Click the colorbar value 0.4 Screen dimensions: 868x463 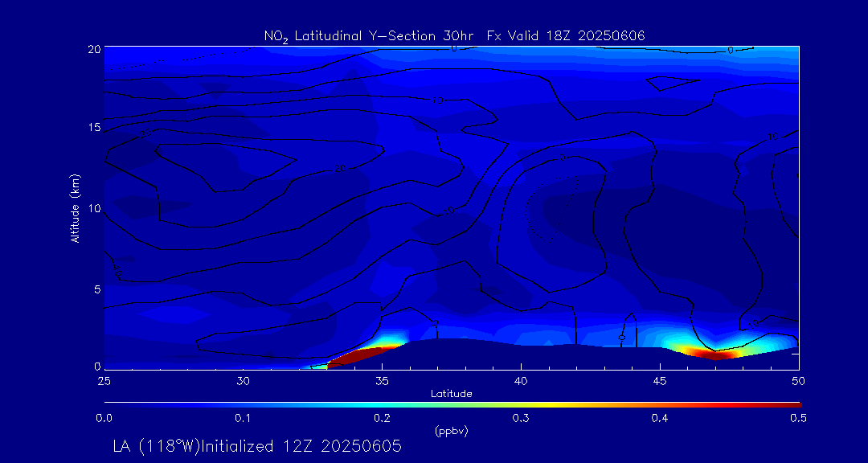click(660, 419)
